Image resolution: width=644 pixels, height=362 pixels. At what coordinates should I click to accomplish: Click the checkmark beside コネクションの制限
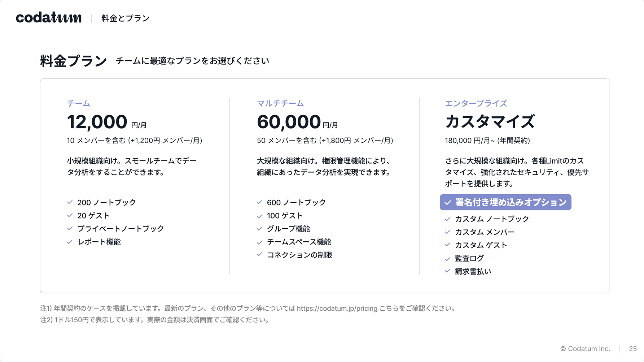[x=259, y=255]
